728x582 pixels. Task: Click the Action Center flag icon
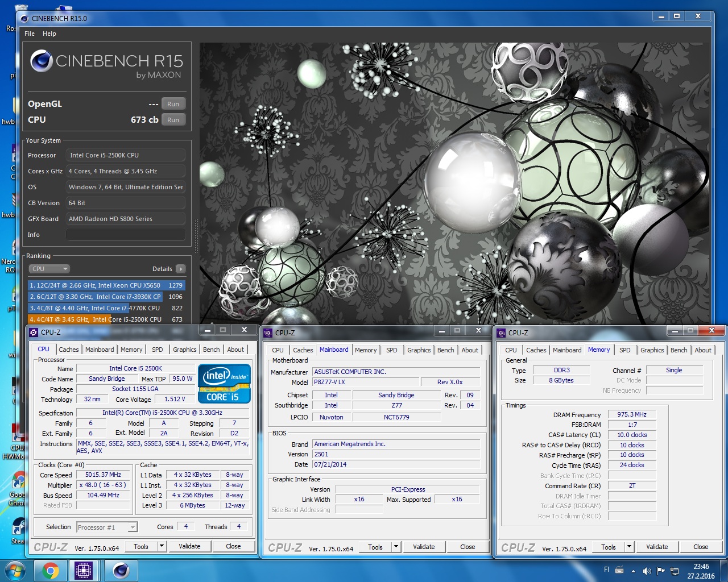pyautogui.click(x=660, y=571)
